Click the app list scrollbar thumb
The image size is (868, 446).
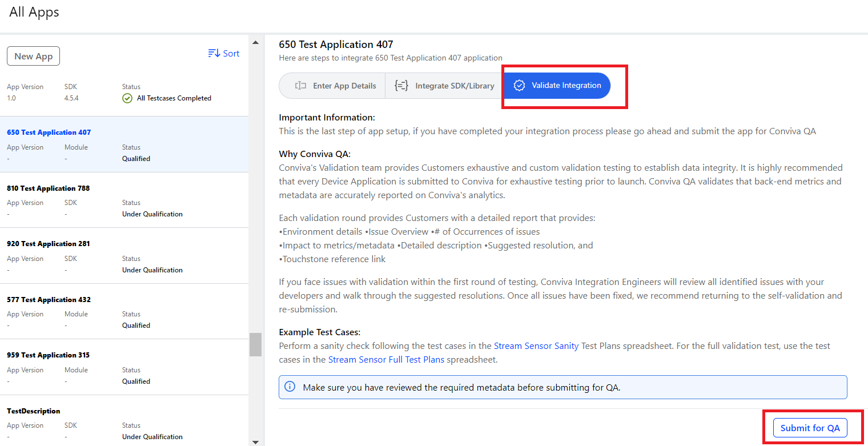255,344
